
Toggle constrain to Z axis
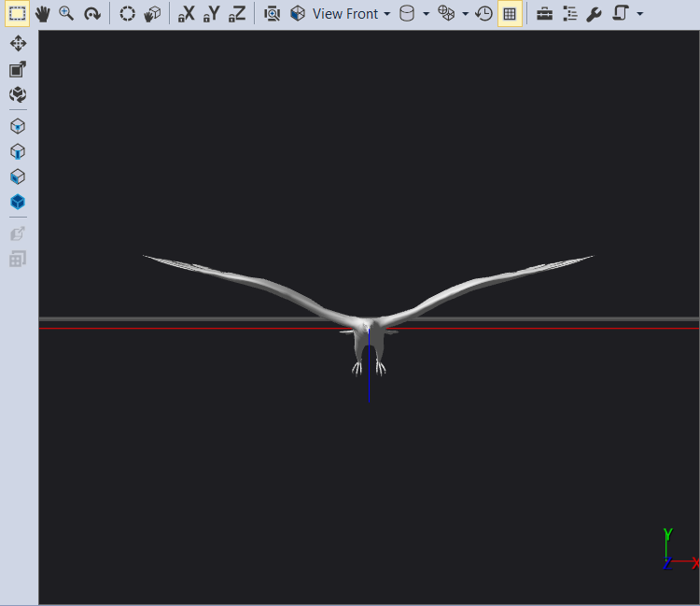[x=238, y=14]
